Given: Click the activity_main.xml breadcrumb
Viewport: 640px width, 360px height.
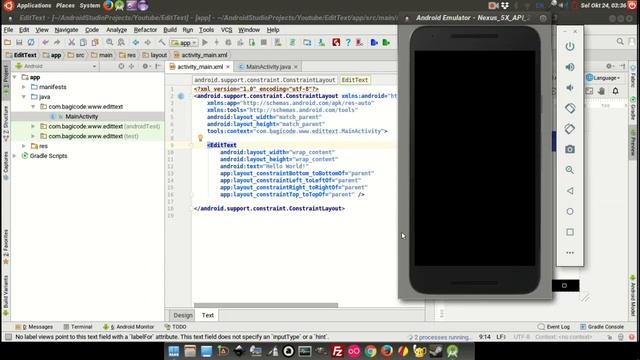Looking at the screenshot, I should pyautogui.click(x=200, y=55).
